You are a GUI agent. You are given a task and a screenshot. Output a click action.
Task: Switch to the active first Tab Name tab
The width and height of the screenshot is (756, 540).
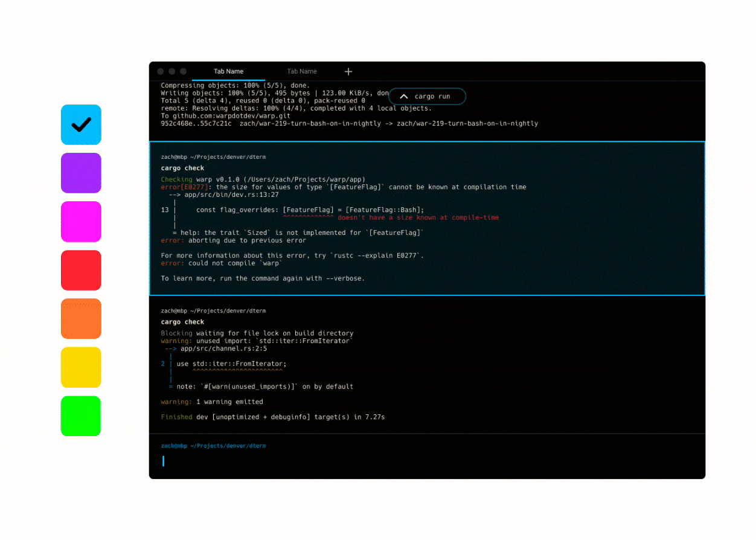coord(228,71)
